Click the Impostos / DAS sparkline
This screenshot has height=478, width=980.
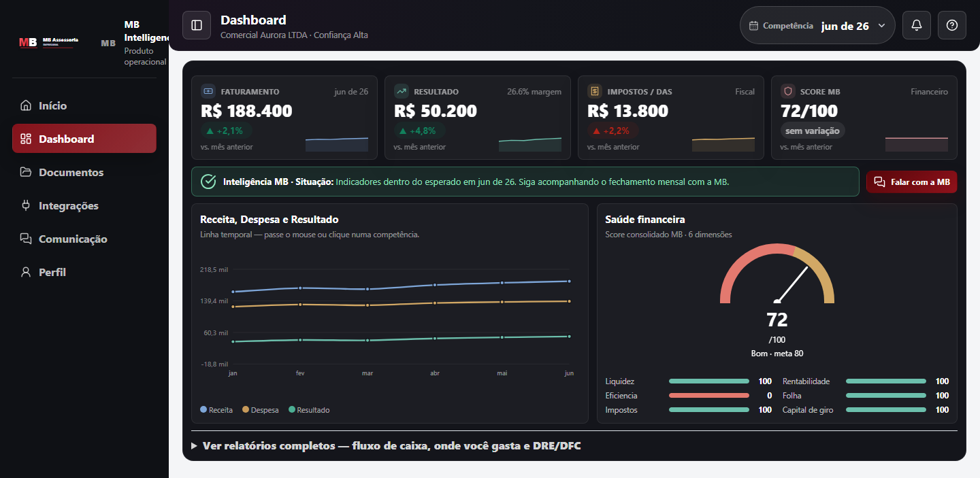coord(723,143)
